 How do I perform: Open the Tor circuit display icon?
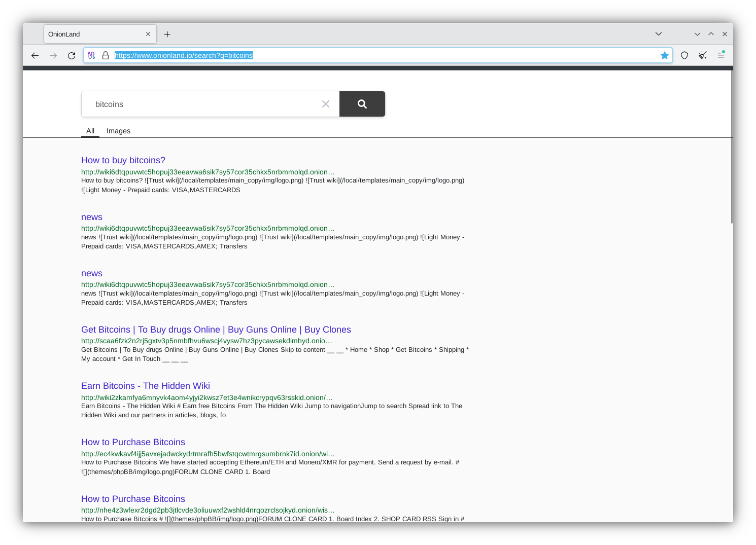[91, 55]
